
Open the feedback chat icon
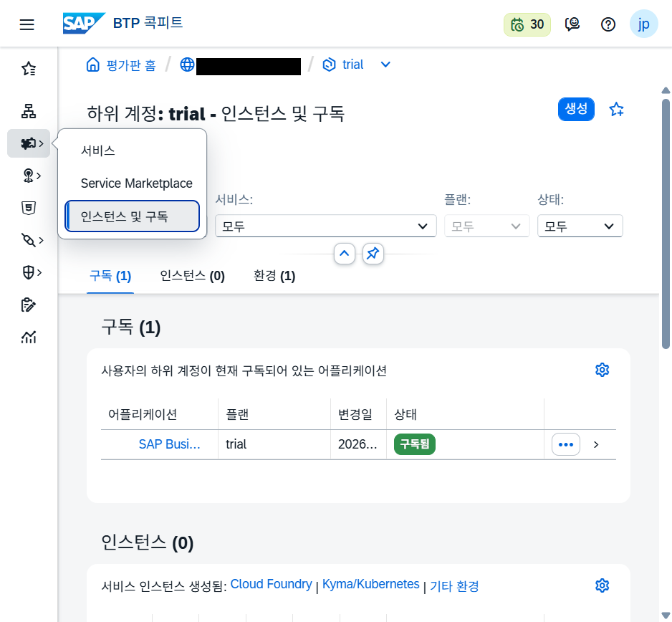[572, 24]
